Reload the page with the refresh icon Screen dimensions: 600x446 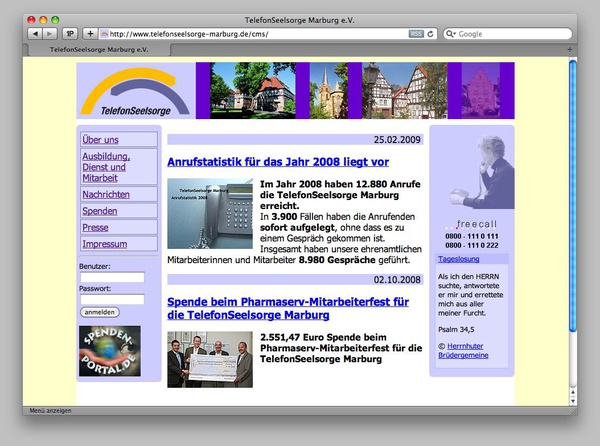[430, 34]
